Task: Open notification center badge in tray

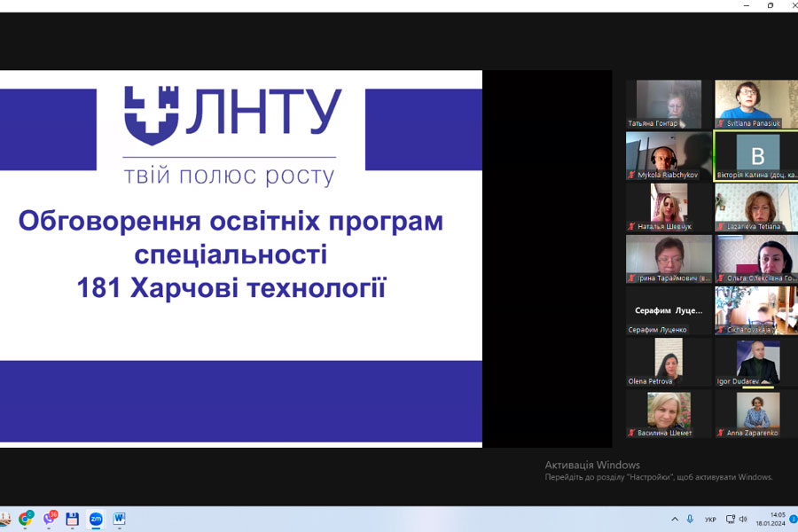Action: pyautogui.click(x=793, y=519)
